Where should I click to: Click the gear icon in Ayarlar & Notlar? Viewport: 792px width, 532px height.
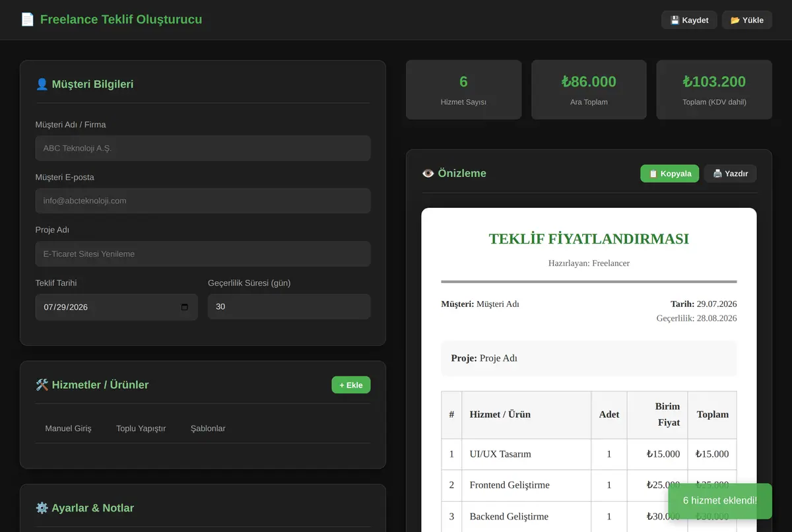tap(42, 508)
